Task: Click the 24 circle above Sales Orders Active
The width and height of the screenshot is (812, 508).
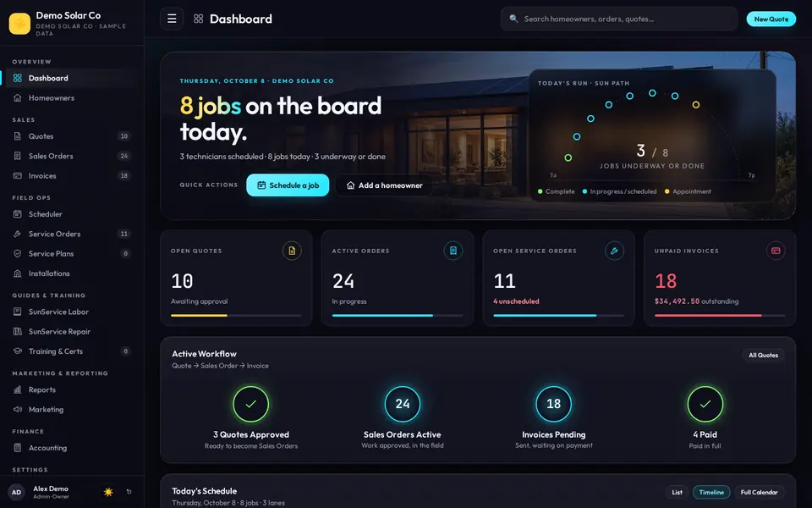Action: pos(403,404)
